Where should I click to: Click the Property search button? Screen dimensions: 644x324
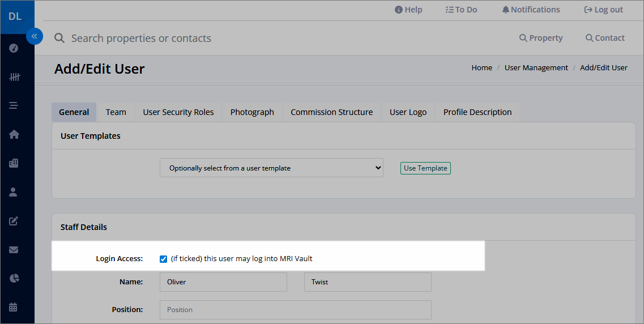point(541,38)
